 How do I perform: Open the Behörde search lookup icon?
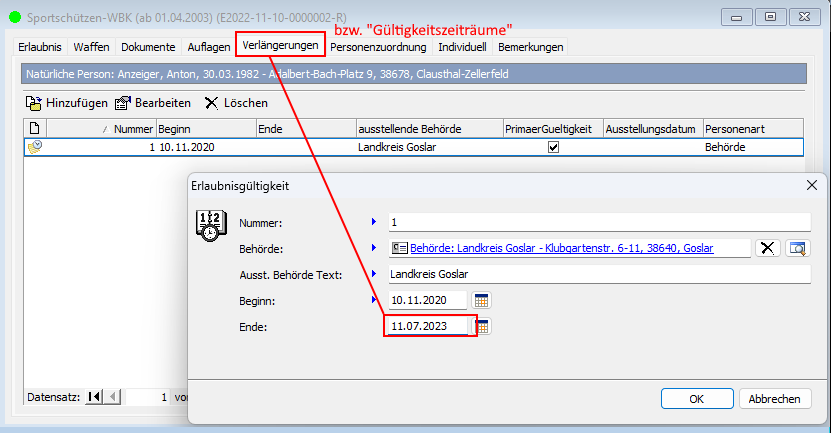(796, 248)
